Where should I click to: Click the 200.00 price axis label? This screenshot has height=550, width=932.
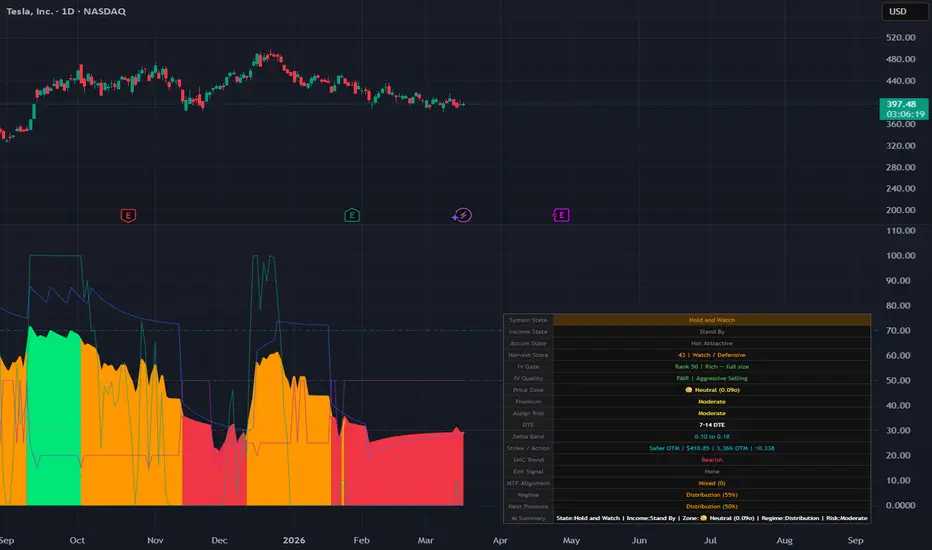pyautogui.click(x=900, y=210)
